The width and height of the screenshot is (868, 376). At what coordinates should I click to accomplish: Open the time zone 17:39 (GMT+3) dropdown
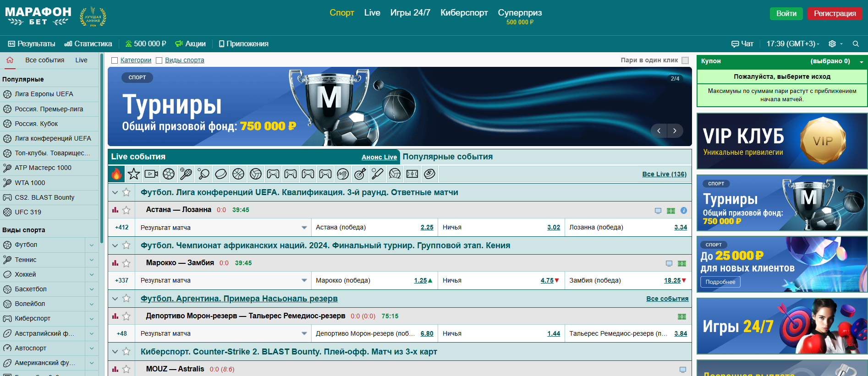[x=793, y=44]
